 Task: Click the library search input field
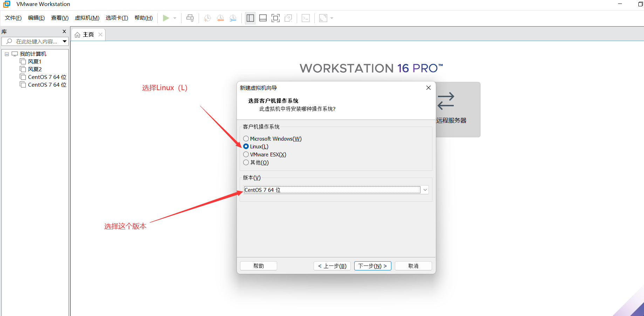tap(35, 41)
